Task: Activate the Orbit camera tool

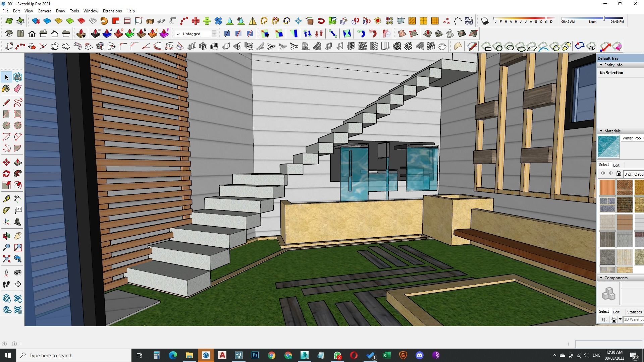Action: [x=6, y=236]
